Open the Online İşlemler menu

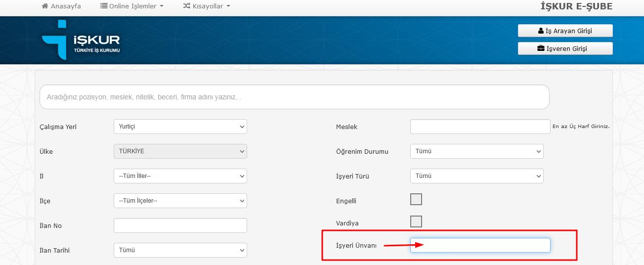click(x=132, y=6)
